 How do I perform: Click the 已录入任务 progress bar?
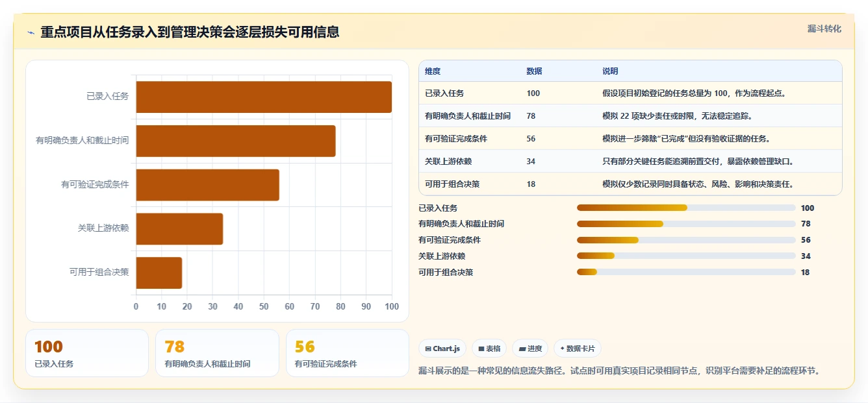point(686,208)
